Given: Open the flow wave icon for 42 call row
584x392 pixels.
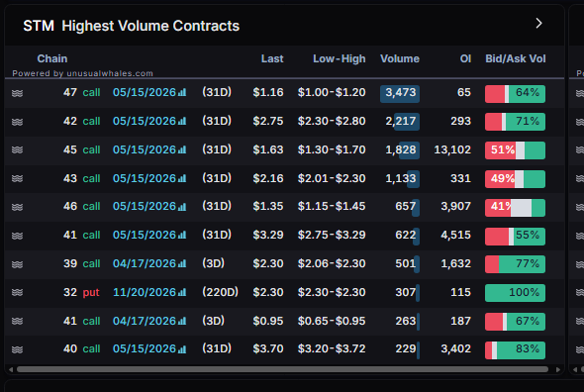Looking at the screenshot, I should pos(17,122).
